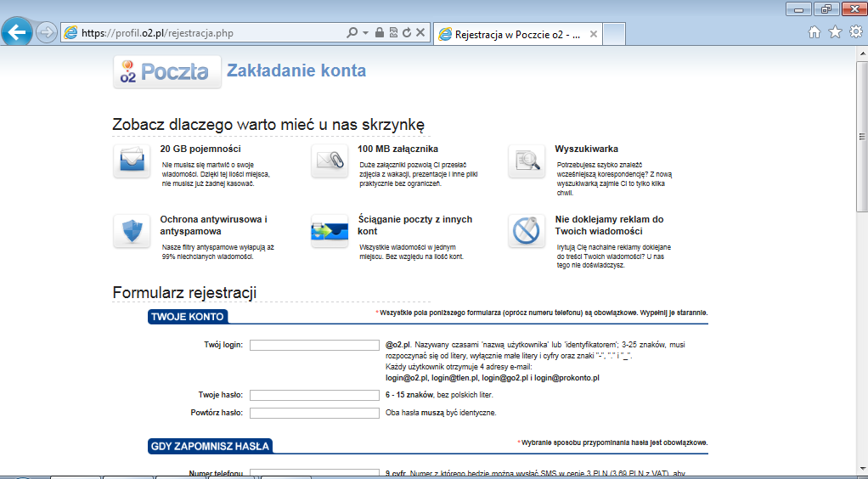This screenshot has width=868, height=479.
Task: Click the magnifier search icon in address bar
Action: pos(352,33)
